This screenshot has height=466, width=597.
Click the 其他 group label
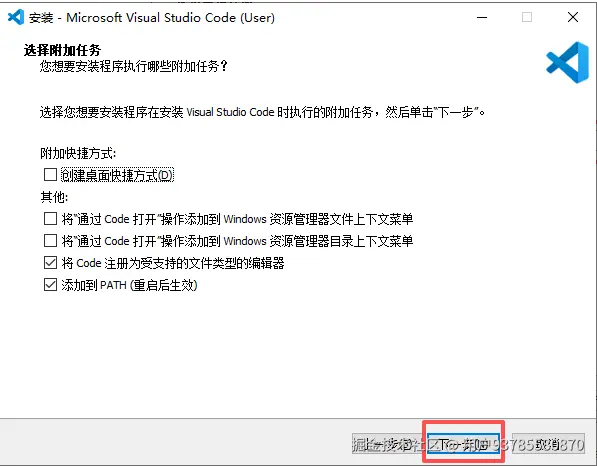(54, 197)
